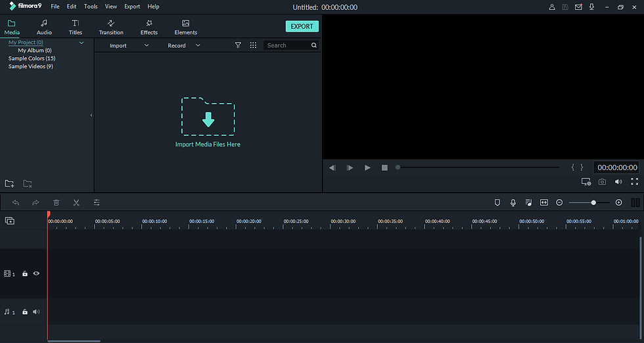Click the preview progress slider handle
Image resolution: width=644 pixels, height=343 pixels.
point(398,167)
